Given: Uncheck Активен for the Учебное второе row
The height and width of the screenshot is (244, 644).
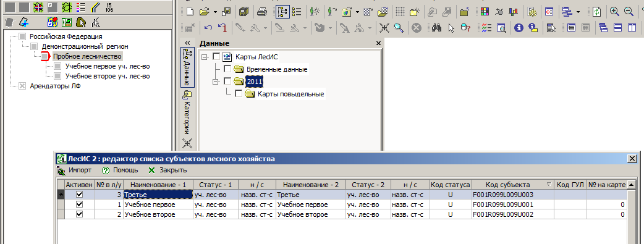Looking at the screenshot, I should [x=79, y=214].
